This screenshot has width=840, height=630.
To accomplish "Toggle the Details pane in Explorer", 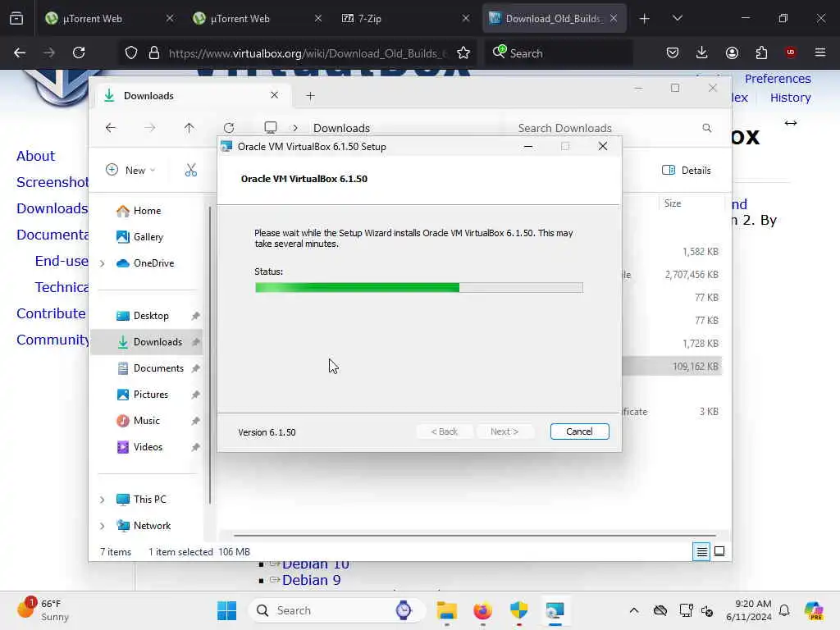I will (687, 171).
